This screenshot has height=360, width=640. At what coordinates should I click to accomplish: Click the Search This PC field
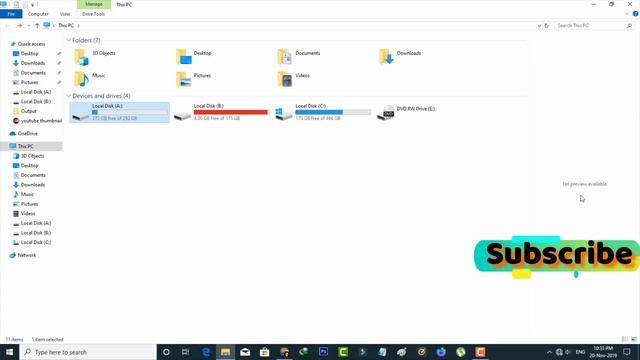594,25
